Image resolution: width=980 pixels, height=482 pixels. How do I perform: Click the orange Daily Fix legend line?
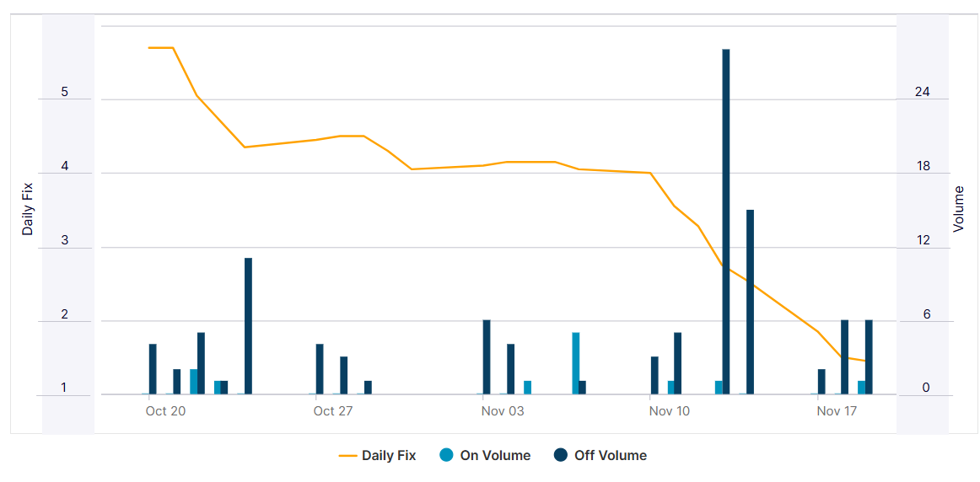(347, 456)
